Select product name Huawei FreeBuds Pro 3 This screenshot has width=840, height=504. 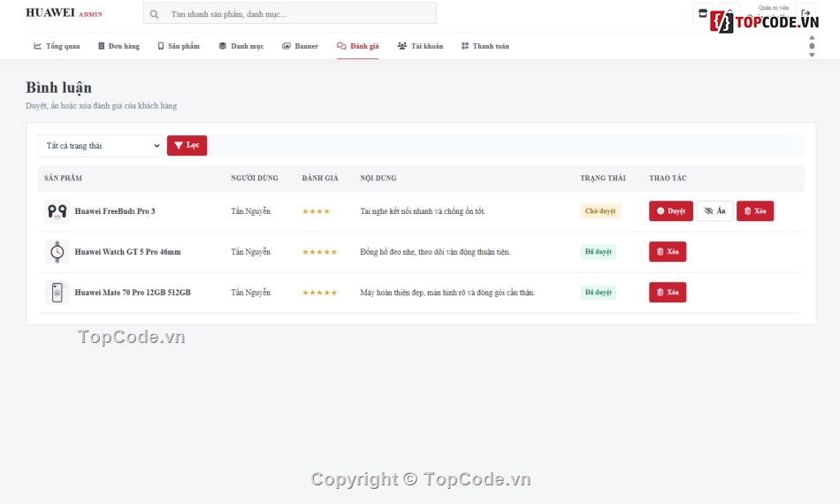point(115,211)
